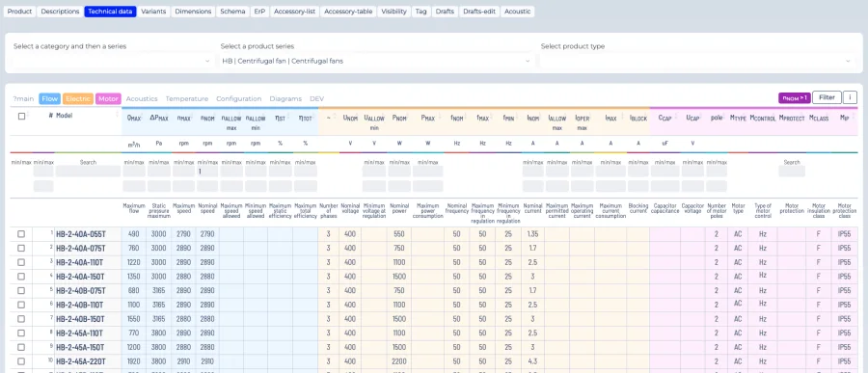Image resolution: width=868 pixels, height=373 pixels.
Task: Click the Mprotect search field
Action: coord(792,172)
